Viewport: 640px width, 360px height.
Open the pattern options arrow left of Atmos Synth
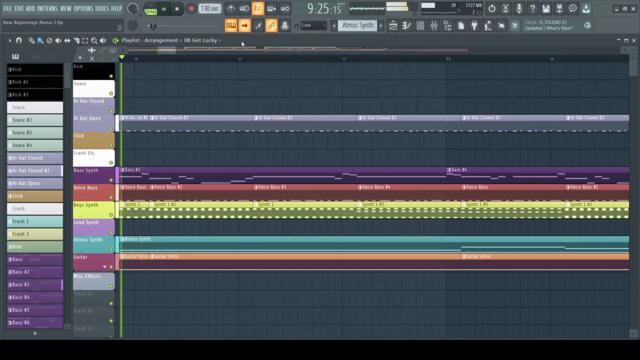(x=333, y=26)
